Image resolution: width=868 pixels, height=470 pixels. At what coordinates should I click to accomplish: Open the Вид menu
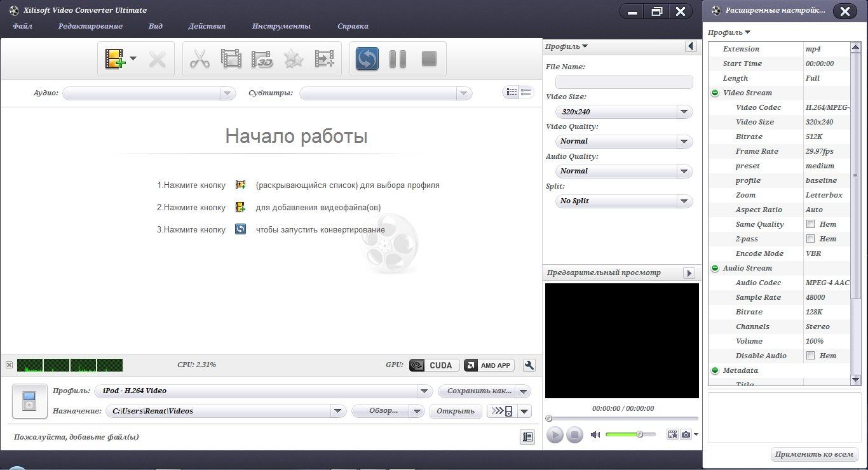(x=156, y=26)
